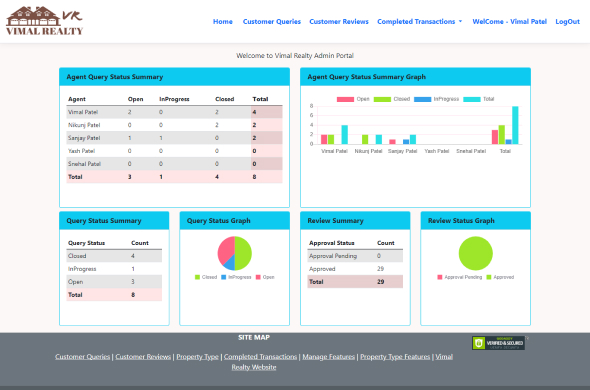Open the Home page

coord(223,22)
